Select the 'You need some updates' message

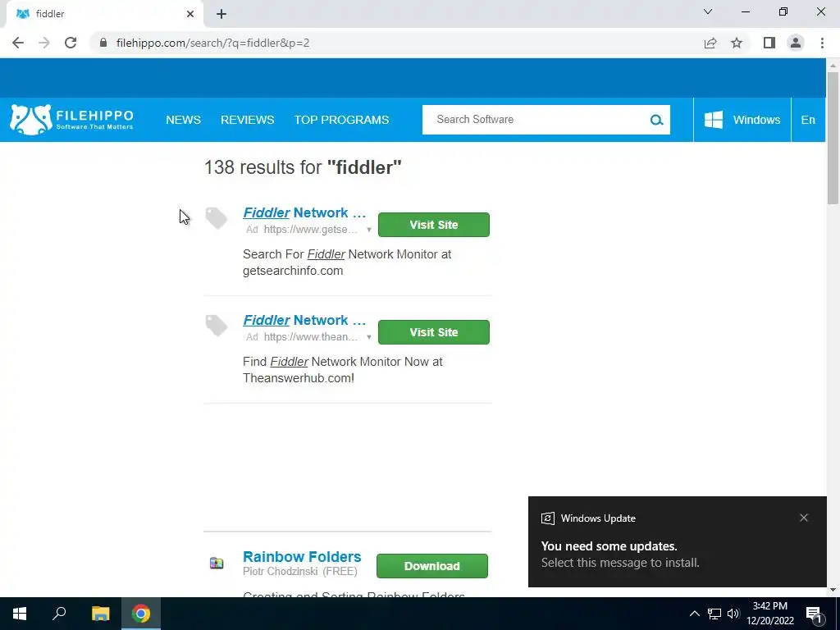620,554
